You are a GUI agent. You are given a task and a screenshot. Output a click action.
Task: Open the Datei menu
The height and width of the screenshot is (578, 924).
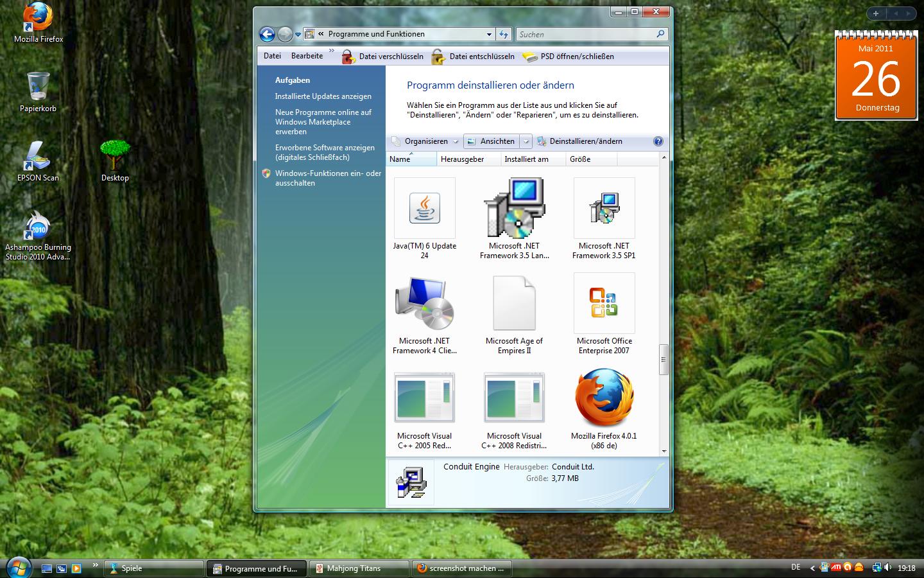pyautogui.click(x=272, y=56)
